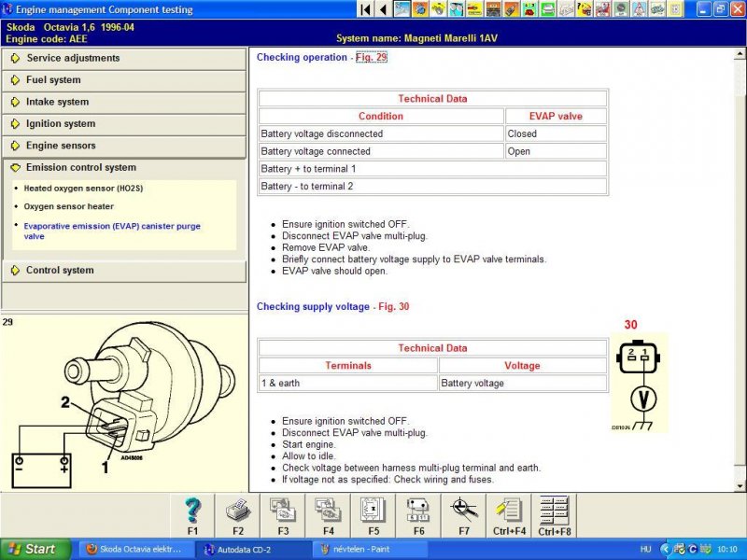Image resolution: width=747 pixels, height=560 pixels.
Task: Switch to Autodata CD-2 taskbar button
Action: click(252, 549)
